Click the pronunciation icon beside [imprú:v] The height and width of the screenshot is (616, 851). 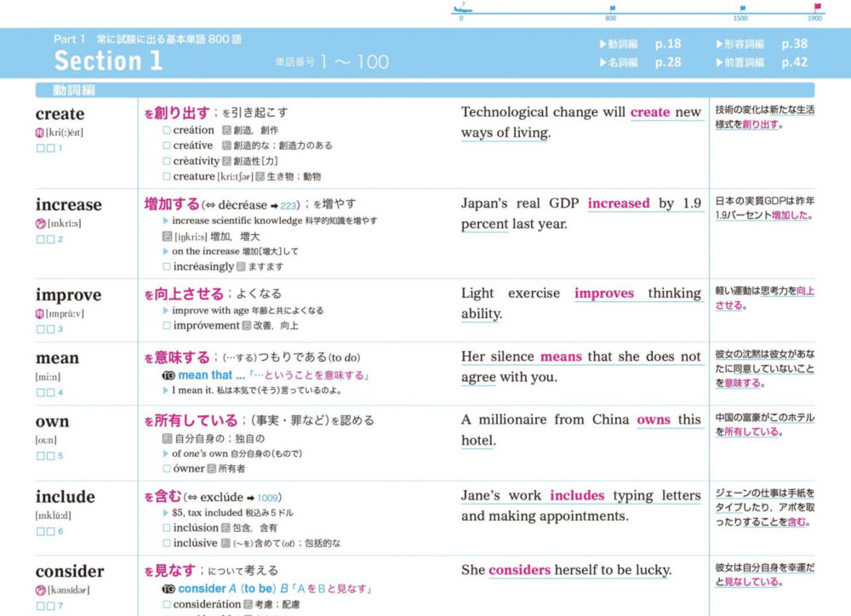[40, 314]
